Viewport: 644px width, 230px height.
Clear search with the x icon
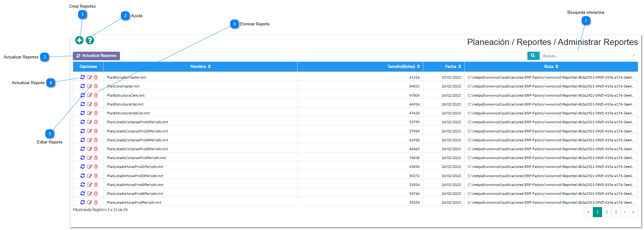tap(634, 55)
